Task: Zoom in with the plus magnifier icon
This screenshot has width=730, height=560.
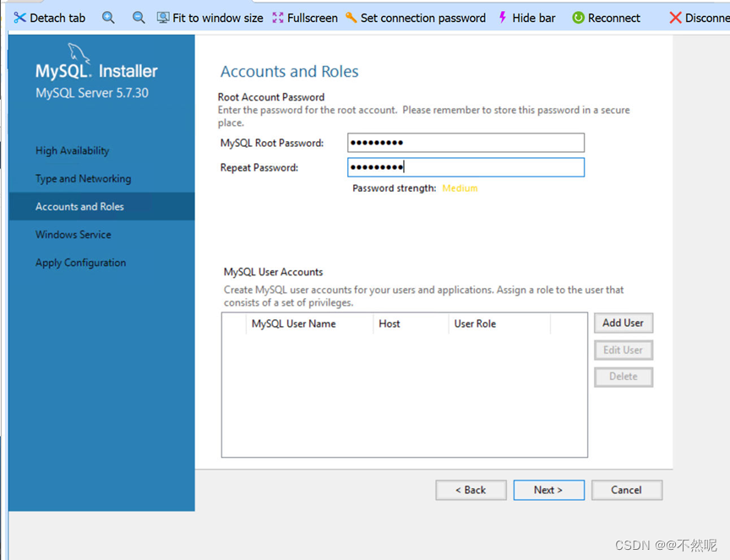Action: point(108,18)
